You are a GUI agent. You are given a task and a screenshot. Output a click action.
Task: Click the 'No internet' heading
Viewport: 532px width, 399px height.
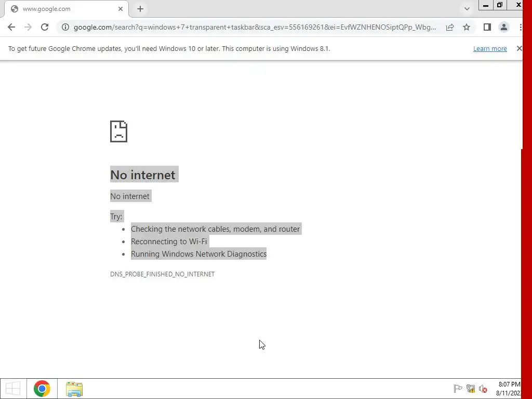click(143, 175)
